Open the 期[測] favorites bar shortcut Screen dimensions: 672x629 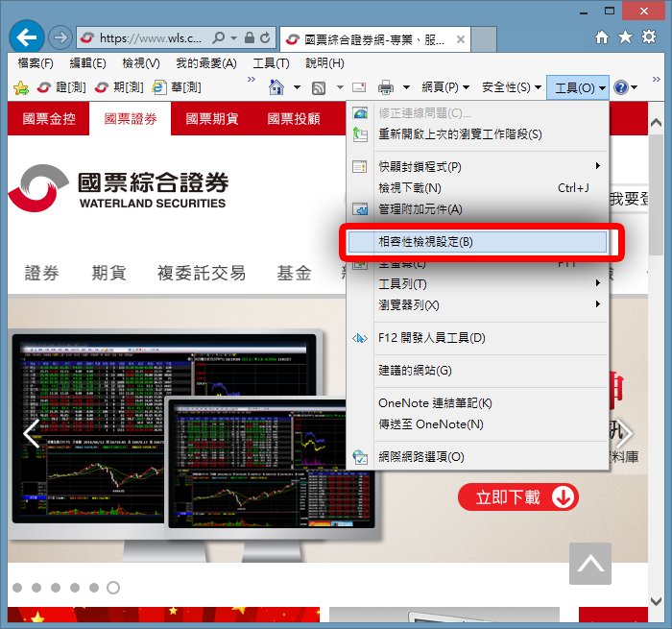coord(119,87)
